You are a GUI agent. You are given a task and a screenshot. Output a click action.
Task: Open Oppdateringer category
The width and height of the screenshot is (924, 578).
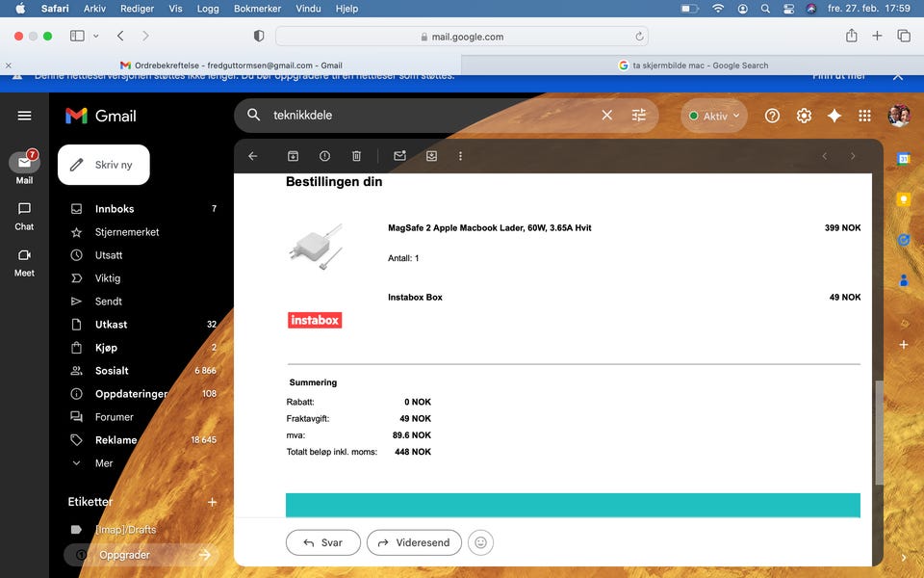143,393
